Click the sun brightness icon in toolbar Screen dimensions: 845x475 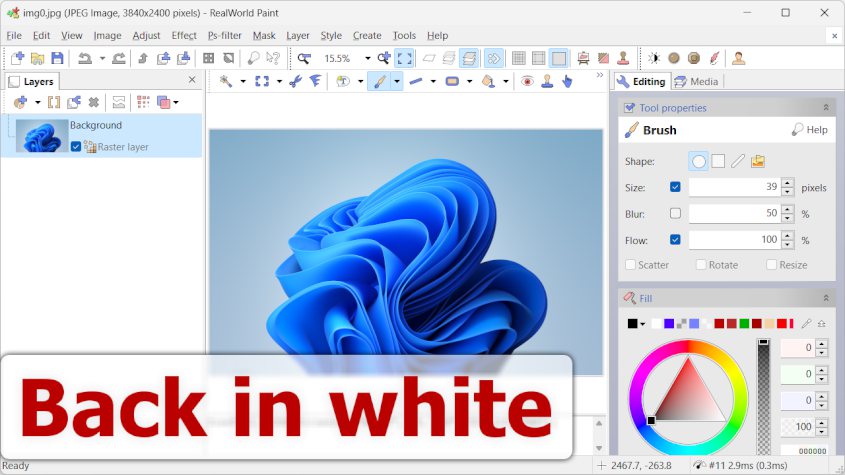(x=654, y=58)
